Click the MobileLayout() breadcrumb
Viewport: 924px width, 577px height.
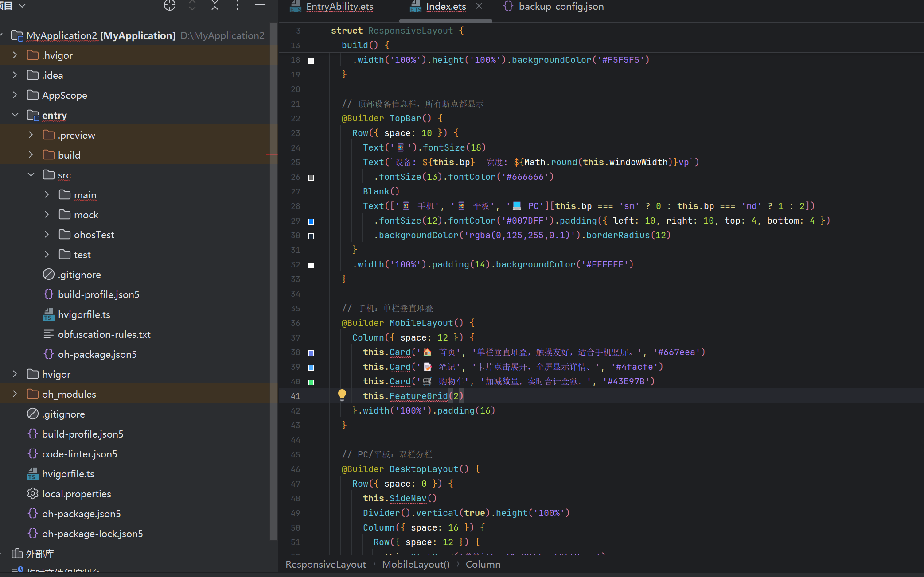pos(416,564)
